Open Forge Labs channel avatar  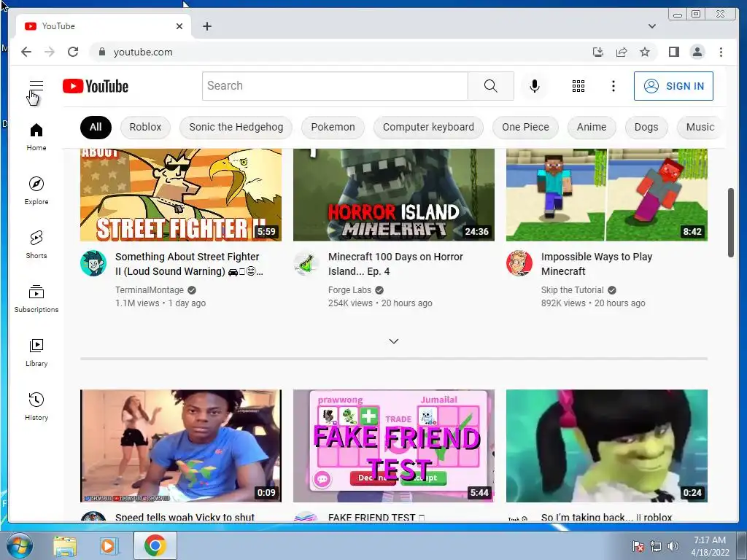click(x=306, y=263)
